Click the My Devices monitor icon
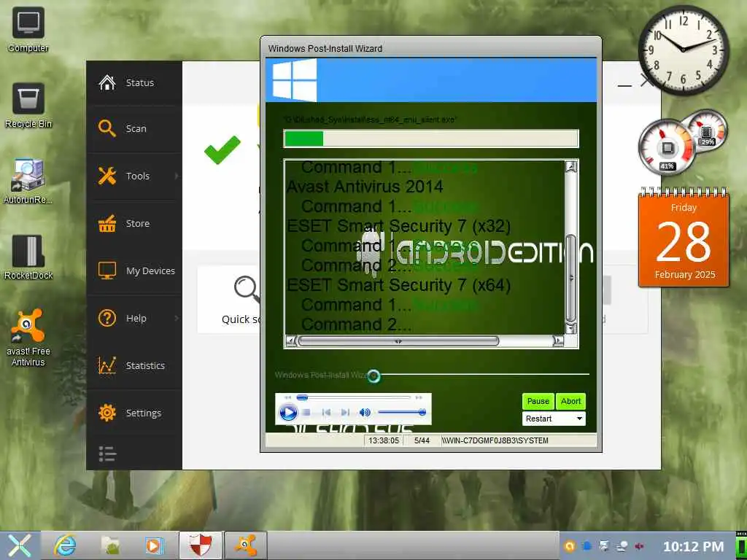 107,271
